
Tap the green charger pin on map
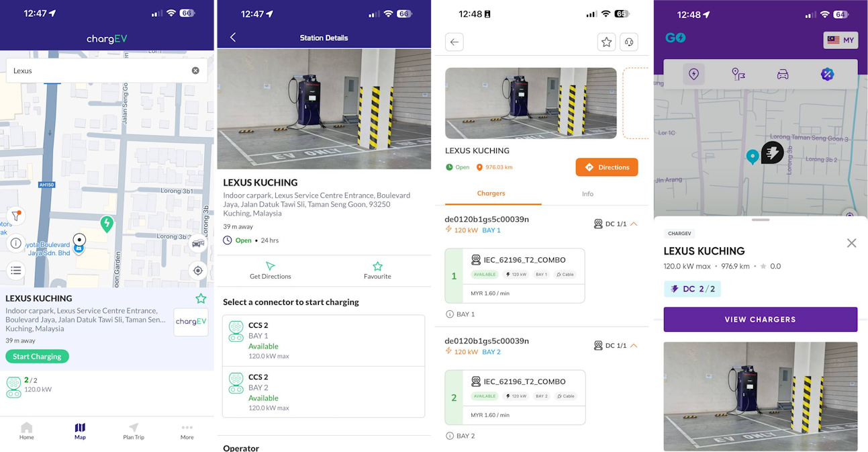[x=107, y=224]
